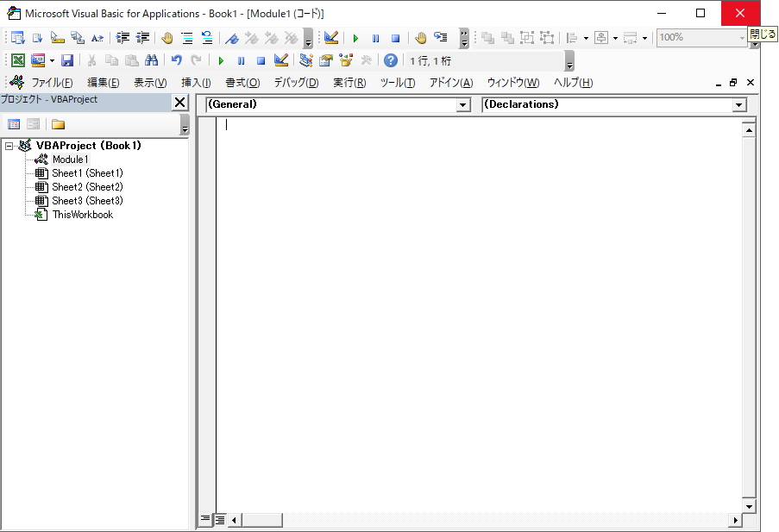779x532 pixels.
Task: Open the 編集(E) menu
Action: tap(104, 83)
